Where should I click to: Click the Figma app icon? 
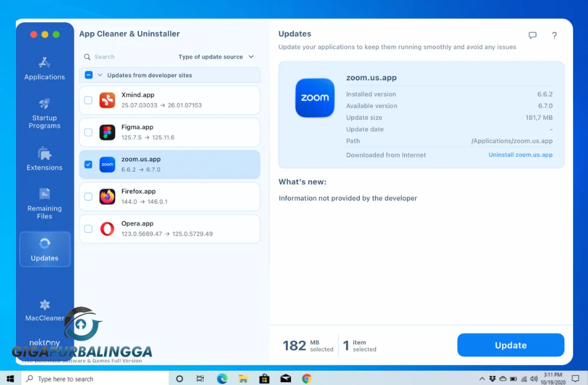(107, 133)
